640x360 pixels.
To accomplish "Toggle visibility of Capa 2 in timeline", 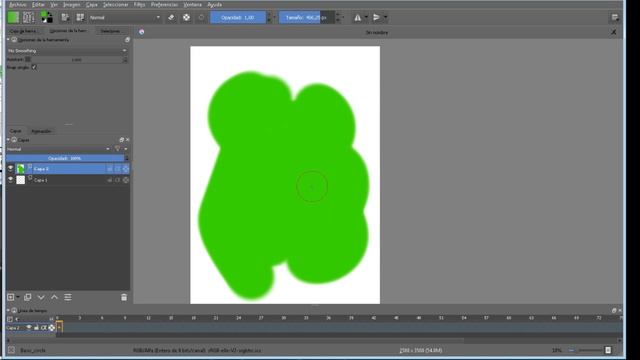I will coord(29,327).
